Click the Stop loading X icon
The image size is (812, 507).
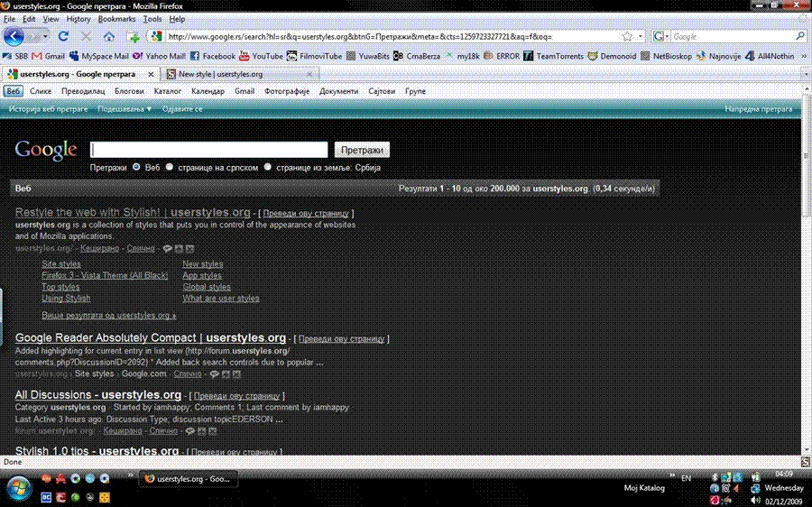point(86,36)
